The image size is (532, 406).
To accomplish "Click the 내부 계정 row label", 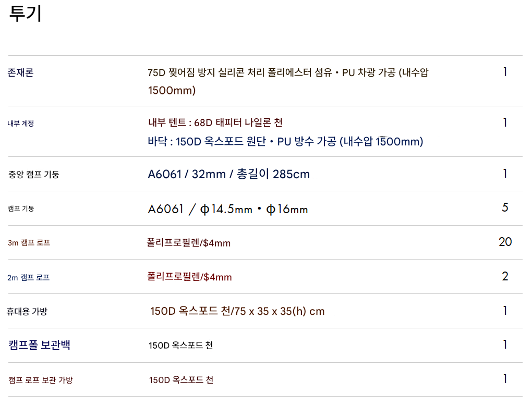I will (21, 124).
